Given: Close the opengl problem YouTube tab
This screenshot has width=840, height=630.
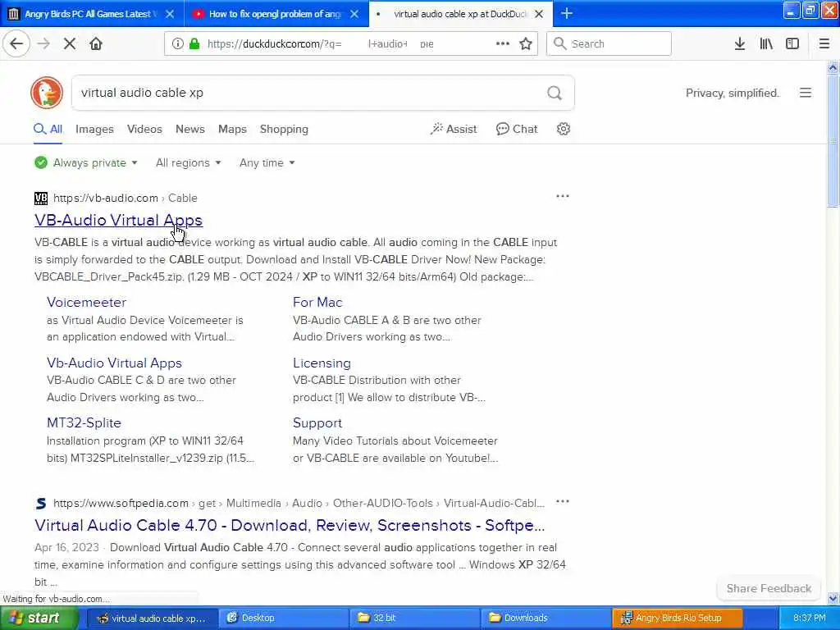Looking at the screenshot, I should [354, 14].
